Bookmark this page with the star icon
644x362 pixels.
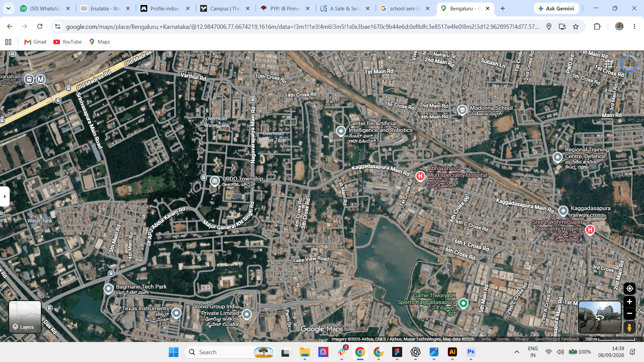point(576,26)
